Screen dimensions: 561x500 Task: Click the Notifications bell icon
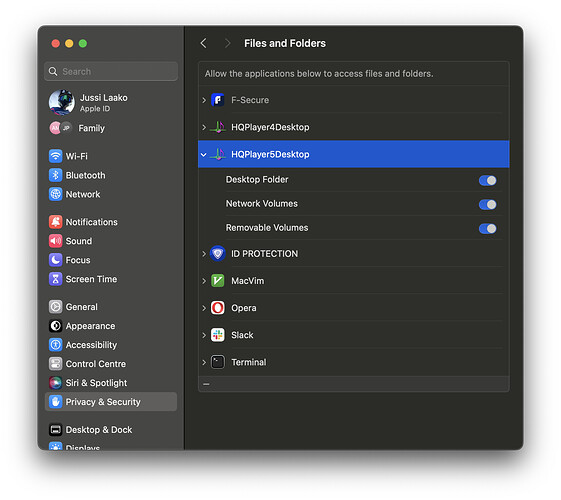(x=55, y=222)
